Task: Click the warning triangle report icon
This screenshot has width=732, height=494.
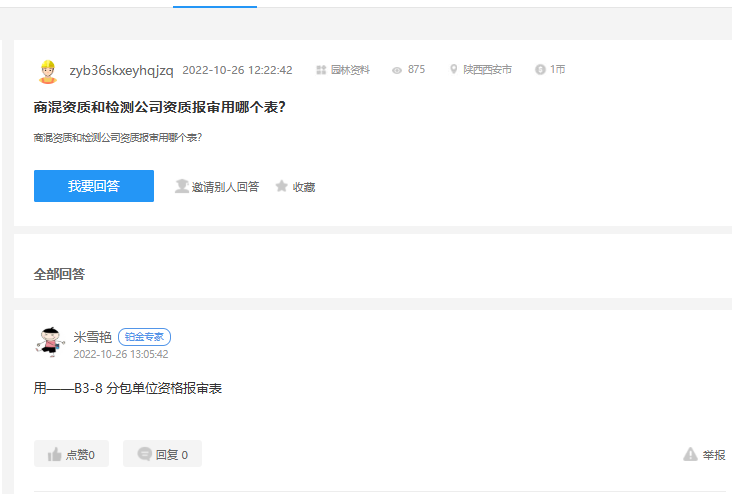Action: point(690,454)
